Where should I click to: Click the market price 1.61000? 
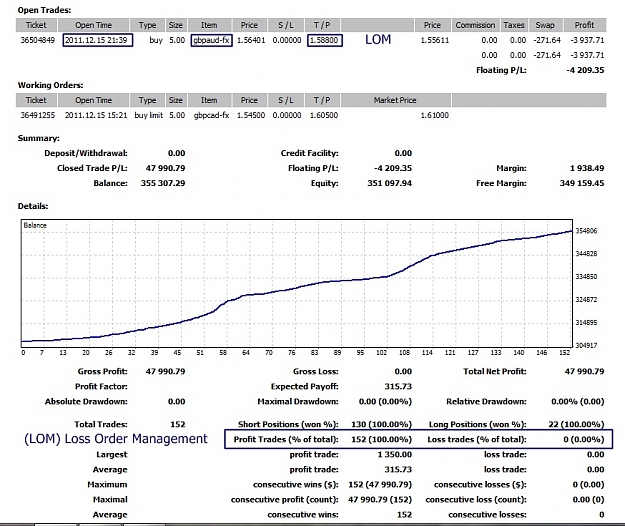pos(434,115)
